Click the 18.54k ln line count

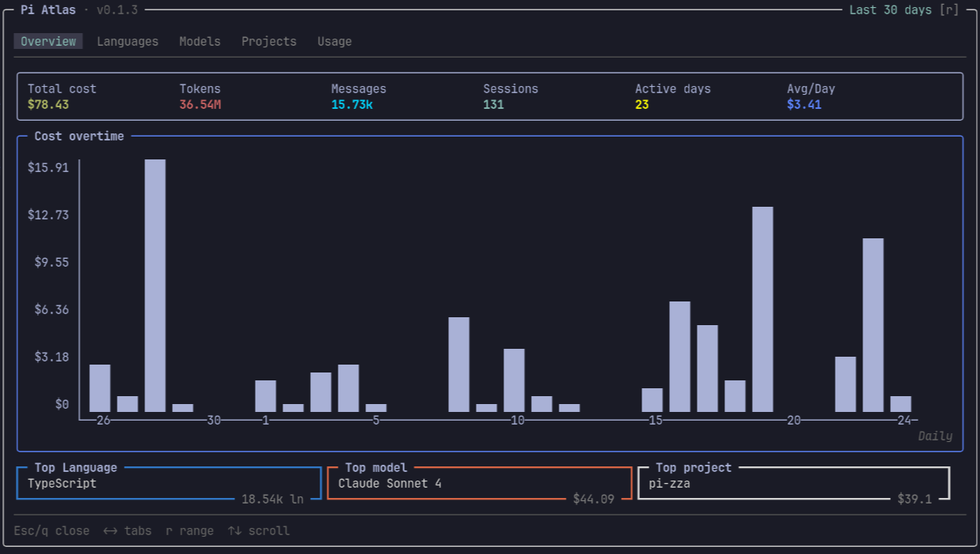[x=272, y=499]
